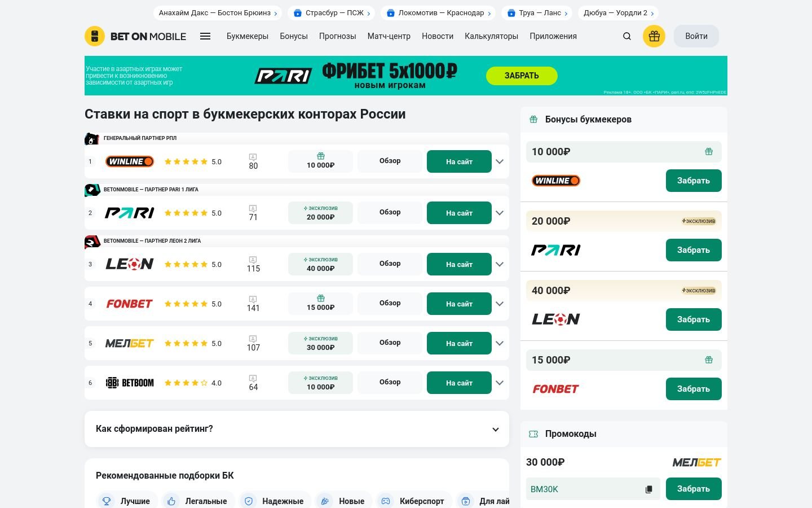The image size is (812, 508).
Task: Click the search magnifier icon
Action: tap(627, 36)
